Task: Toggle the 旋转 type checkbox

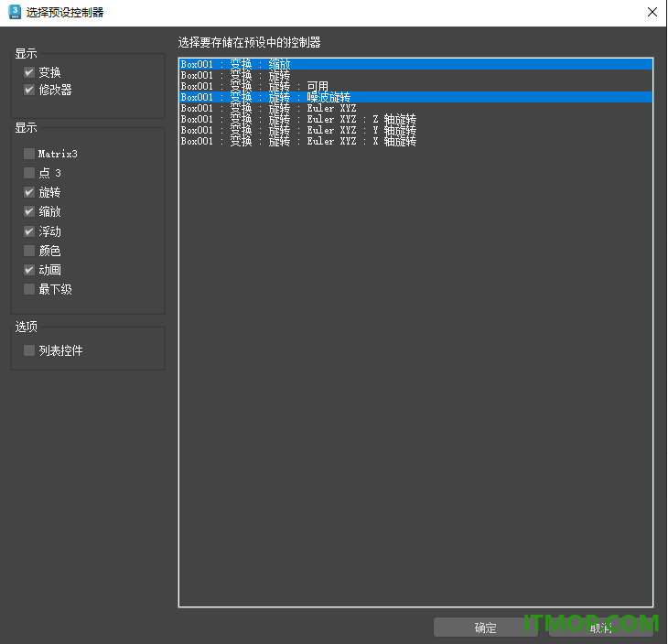Action: point(29,192)
